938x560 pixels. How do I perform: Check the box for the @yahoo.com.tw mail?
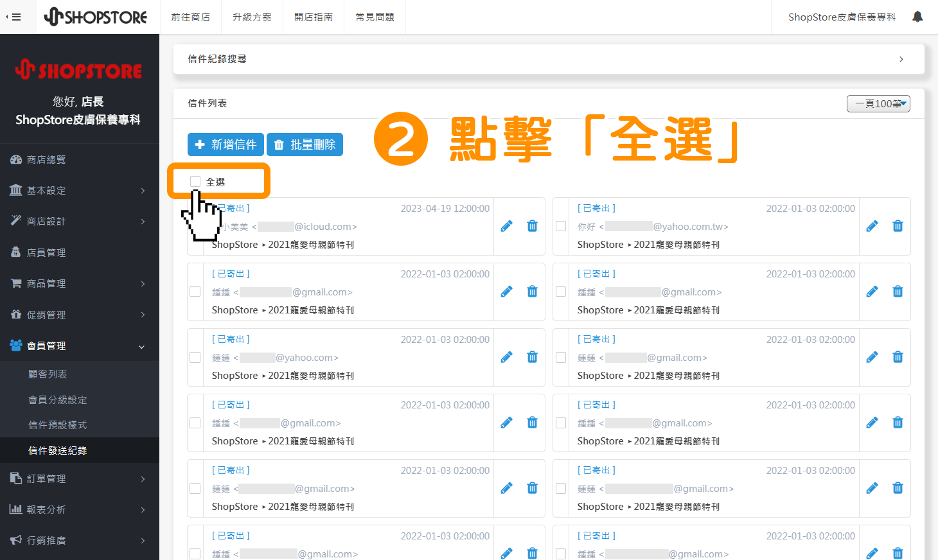click(x=561, y=226)
